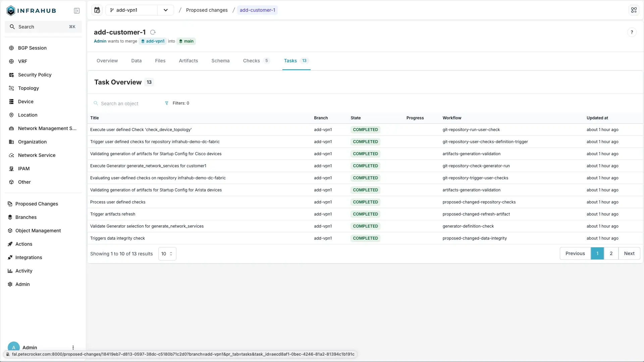Click the Admin author link

[100, 41]
